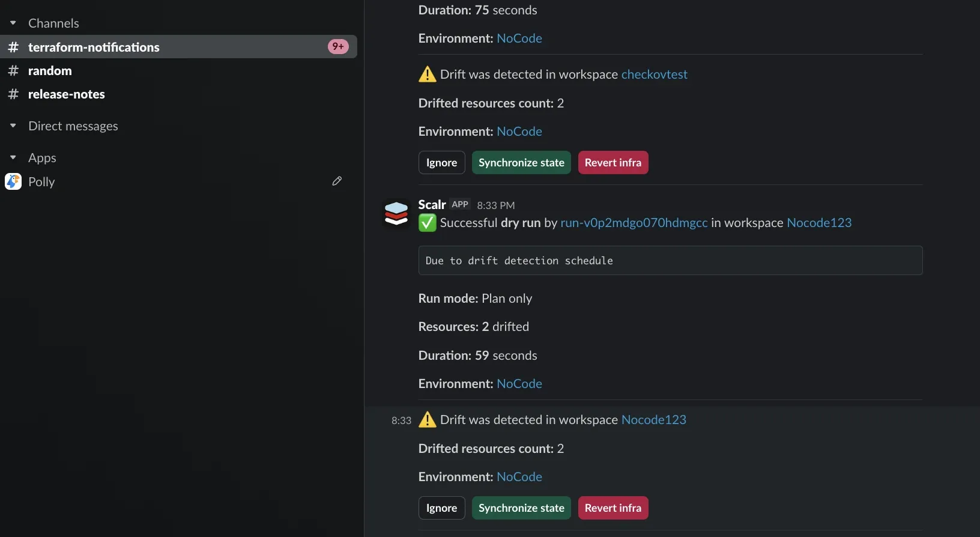980x537 pixels.
Task: Click the Polly parrot app icon
Action: (x=13, y=181)
